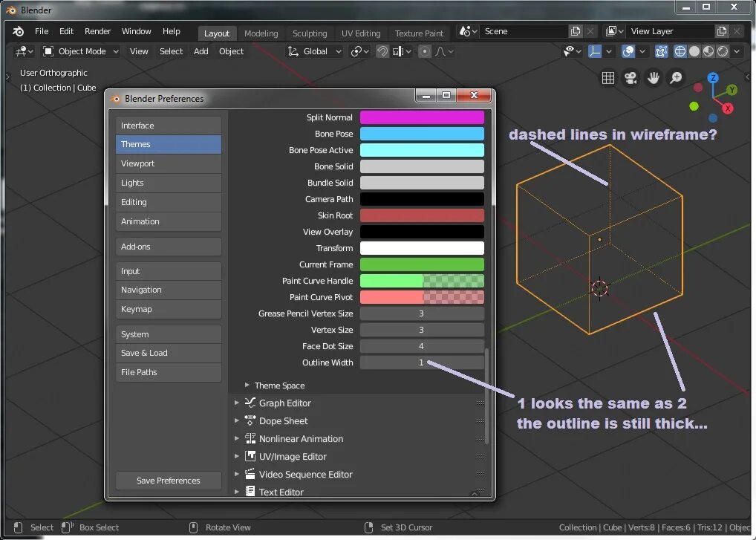
Task: Toggle the show gizmo button
Action: point(595,51)
